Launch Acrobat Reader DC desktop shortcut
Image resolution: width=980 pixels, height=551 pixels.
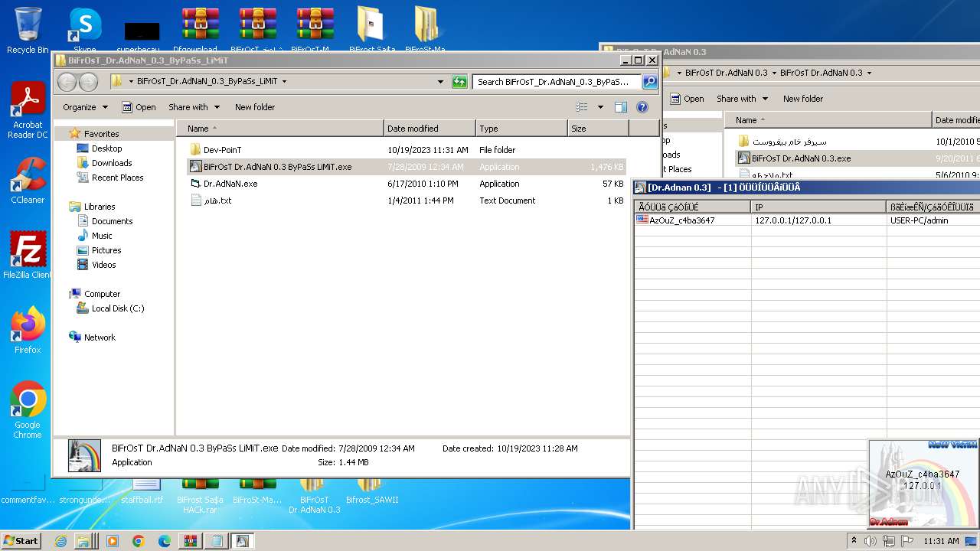click(28, 109)
